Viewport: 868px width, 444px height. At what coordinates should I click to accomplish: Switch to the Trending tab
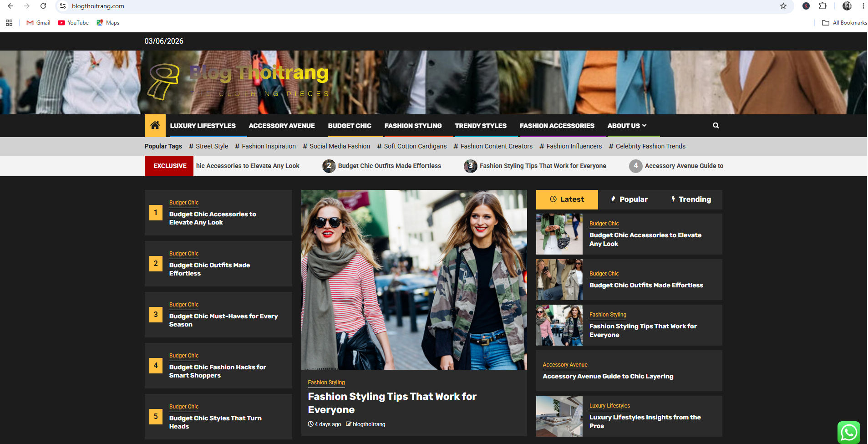(691, 199)
